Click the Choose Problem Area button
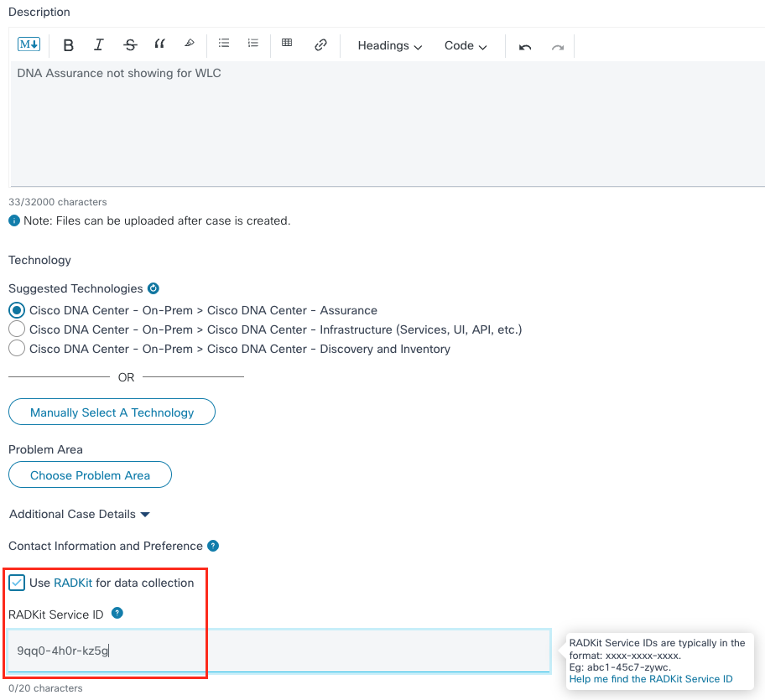Image resolution: width=765 pixels, height=700 pixels. click(x=90, y=474)
